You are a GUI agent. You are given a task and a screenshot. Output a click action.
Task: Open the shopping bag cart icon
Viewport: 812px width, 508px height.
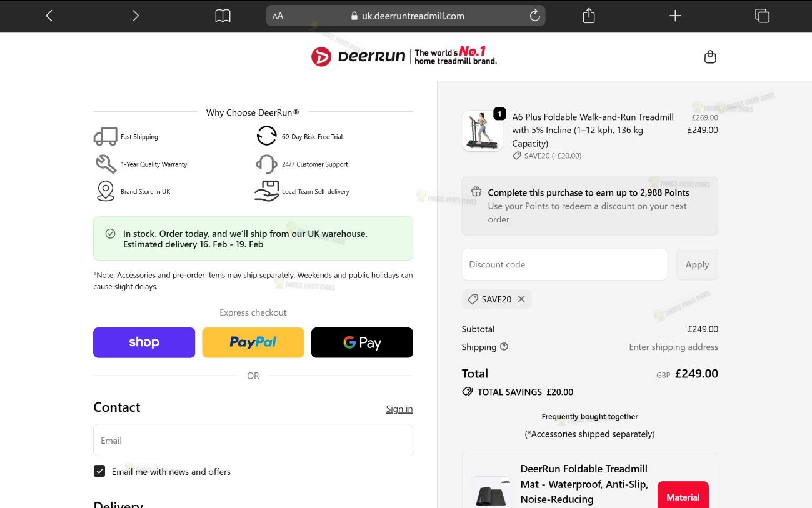pyautogui.click(x=710, y=57)
